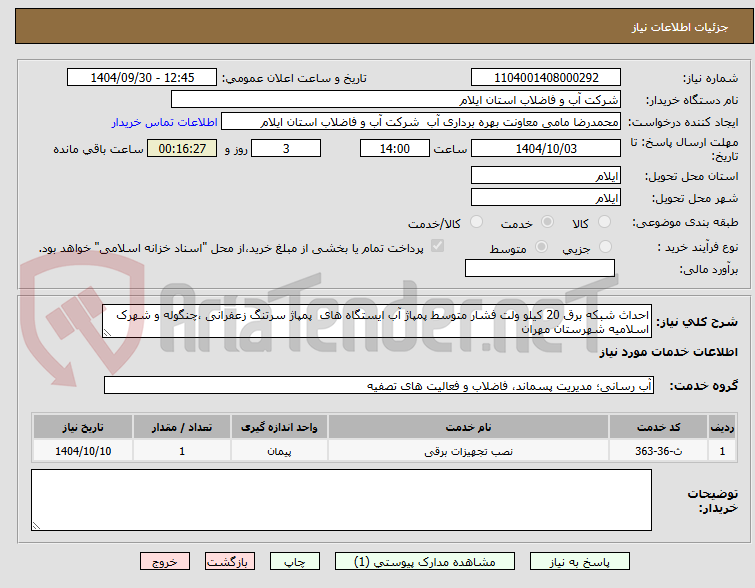Click the resize grip of description box

pyautogui.click(x=107, y=333)
